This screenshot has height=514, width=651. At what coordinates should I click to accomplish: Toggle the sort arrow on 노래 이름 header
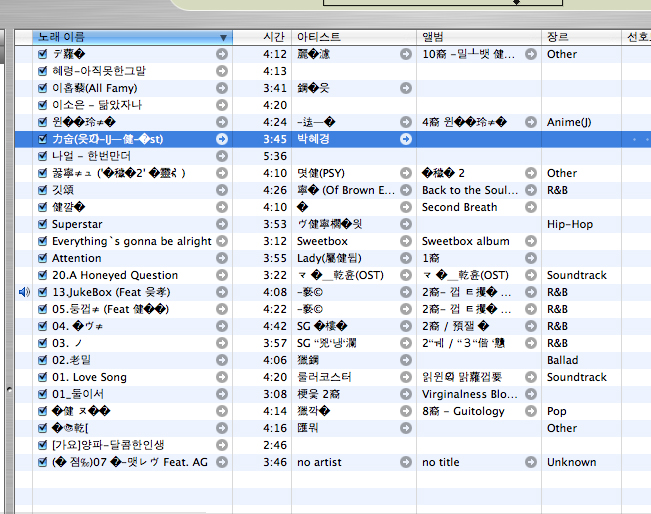tap(223, 37)
